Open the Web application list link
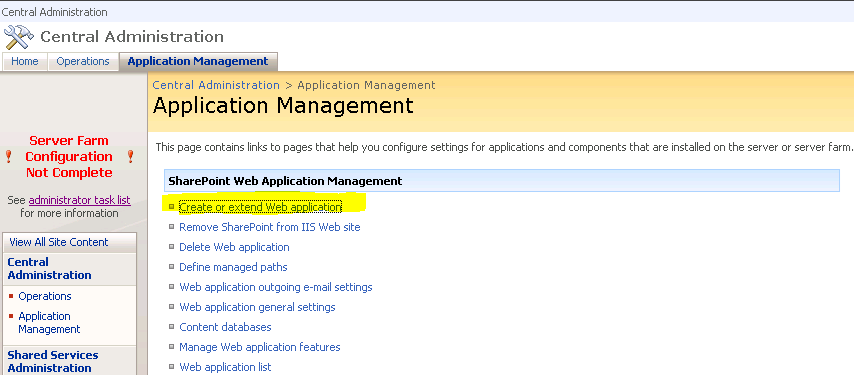Image resolution: width=854 pixels, height=375 pixels. click(x=225, y=367)
